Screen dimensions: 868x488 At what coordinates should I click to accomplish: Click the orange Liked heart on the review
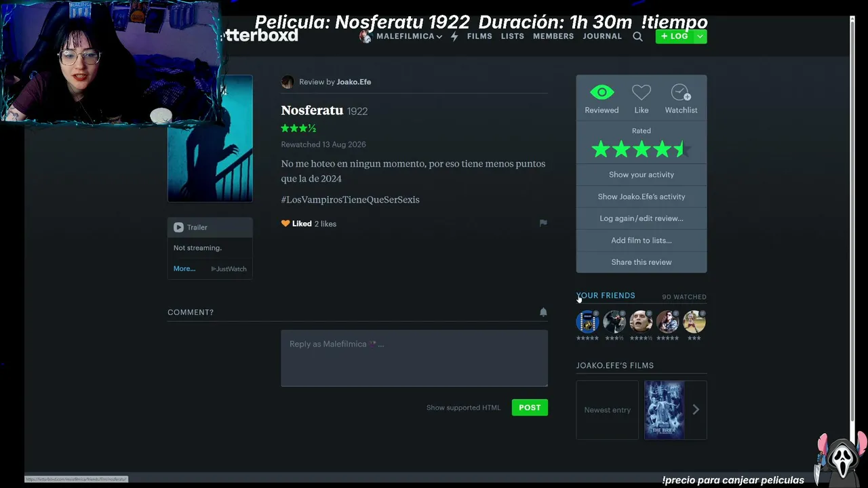coord(285,224)
